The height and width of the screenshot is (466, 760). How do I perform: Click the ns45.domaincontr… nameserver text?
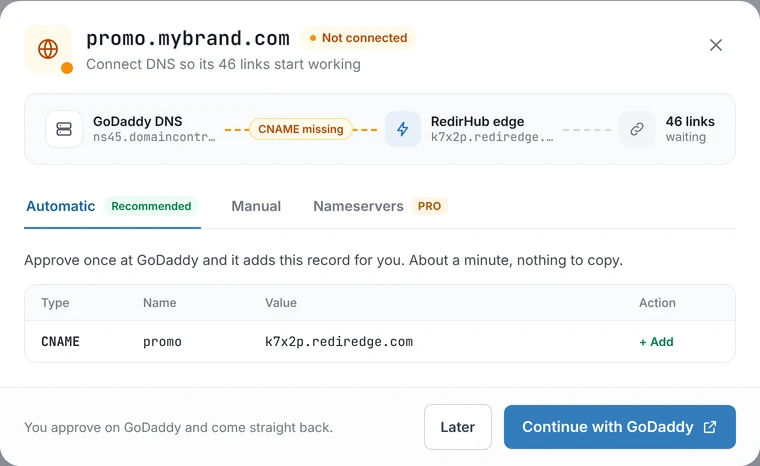pyautogui.click(x=154, y=137)
